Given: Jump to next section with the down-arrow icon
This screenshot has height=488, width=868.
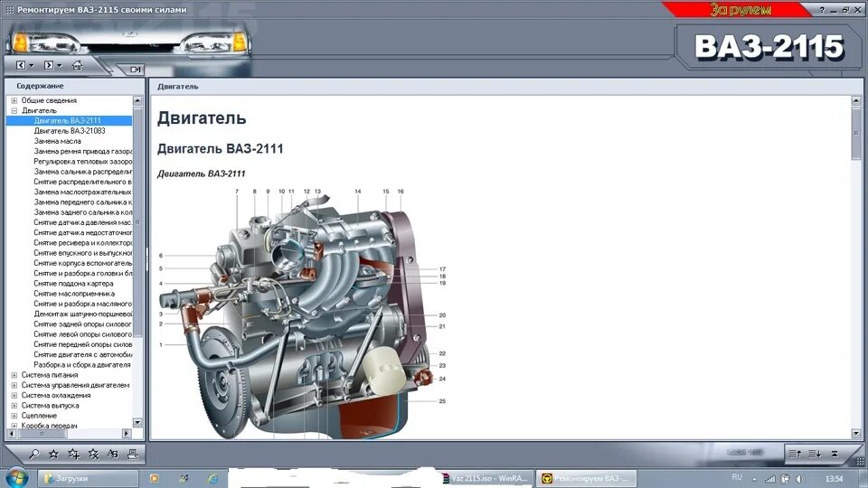Looking at the screenshot, I should (x=815, y=454).
